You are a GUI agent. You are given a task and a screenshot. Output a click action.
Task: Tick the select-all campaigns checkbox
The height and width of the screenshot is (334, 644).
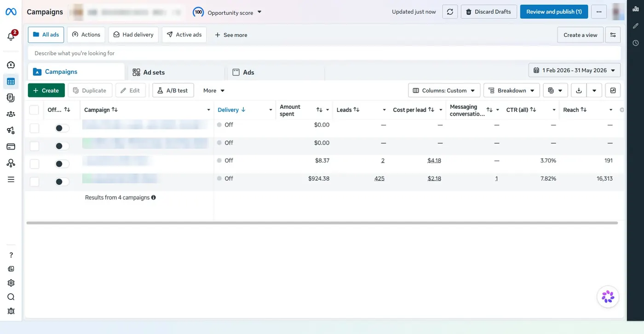click(34, 110)
